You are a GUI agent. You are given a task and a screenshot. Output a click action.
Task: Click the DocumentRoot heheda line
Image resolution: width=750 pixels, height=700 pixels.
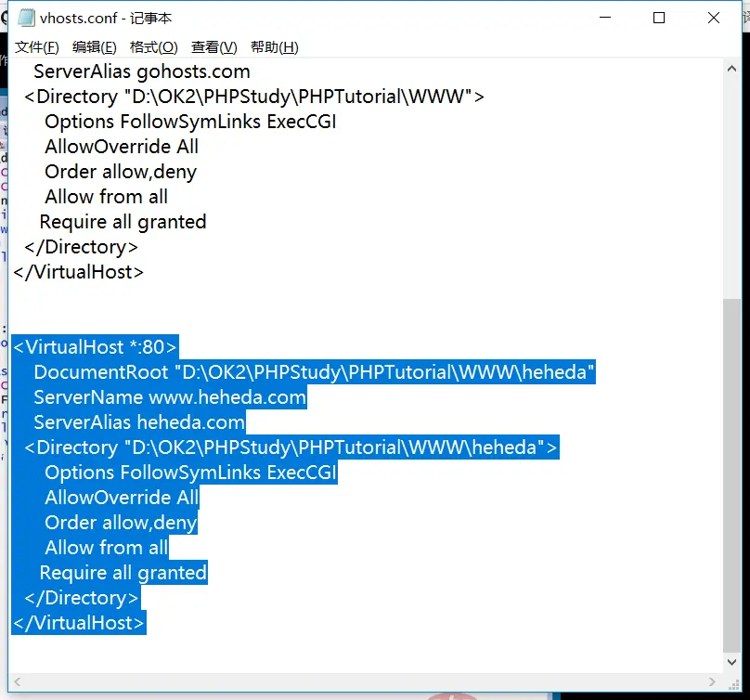coord(314,371)
